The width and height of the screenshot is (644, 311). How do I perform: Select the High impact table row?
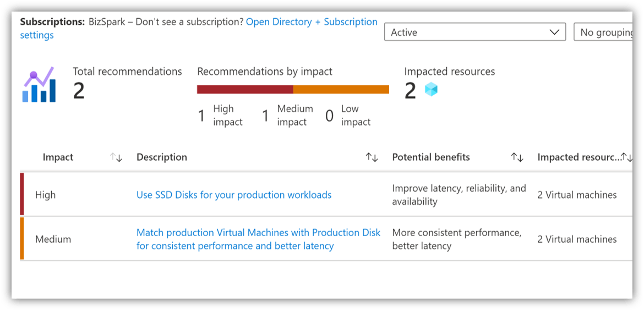[326, 194]
